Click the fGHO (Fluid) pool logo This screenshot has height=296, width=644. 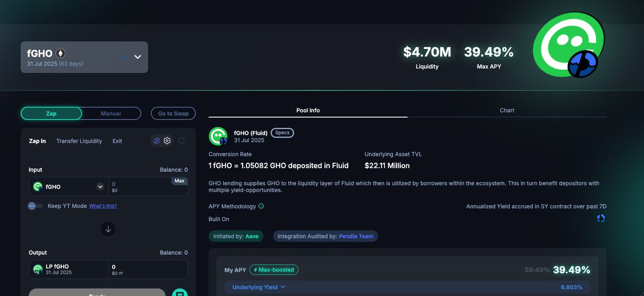coord(218,136)
